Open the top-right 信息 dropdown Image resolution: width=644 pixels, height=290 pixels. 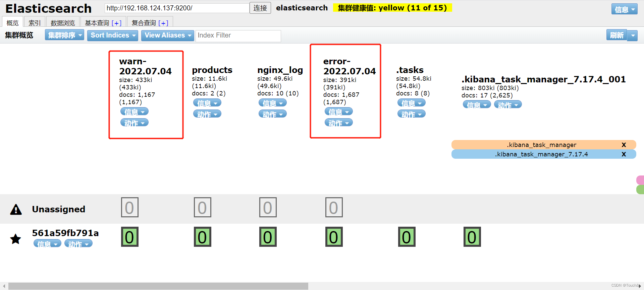(x=624, y=9)
